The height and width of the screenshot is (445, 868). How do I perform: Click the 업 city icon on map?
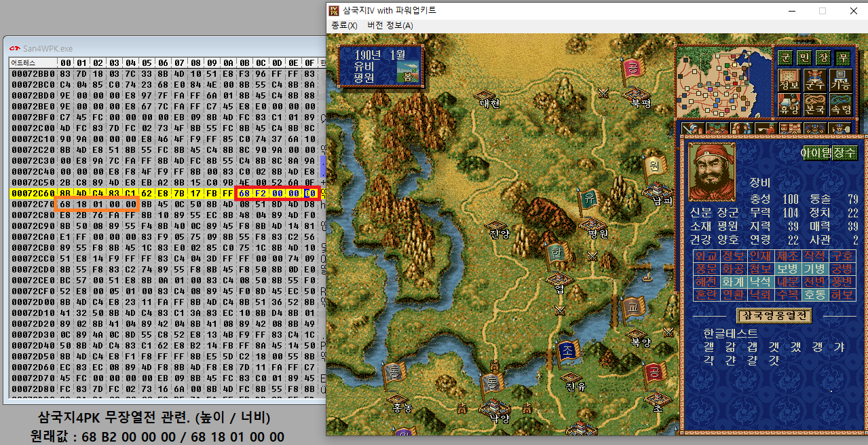tap(559, 278)
